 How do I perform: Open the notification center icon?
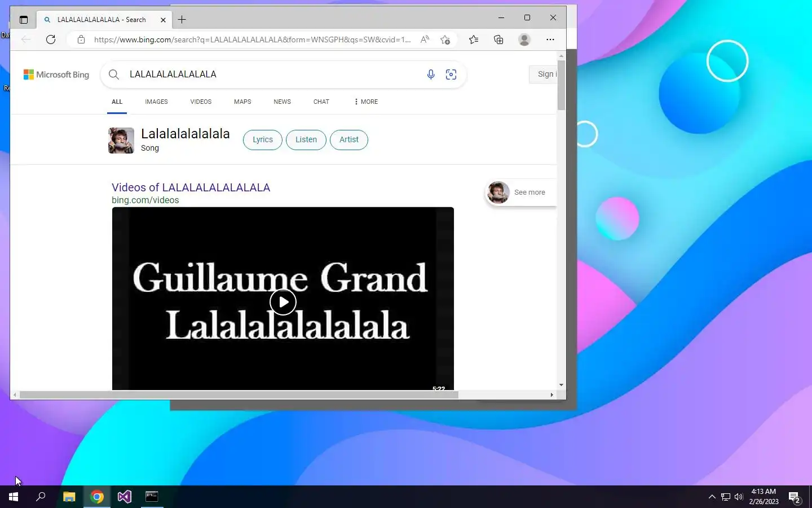pyautogui.click(x=795, y=497)
